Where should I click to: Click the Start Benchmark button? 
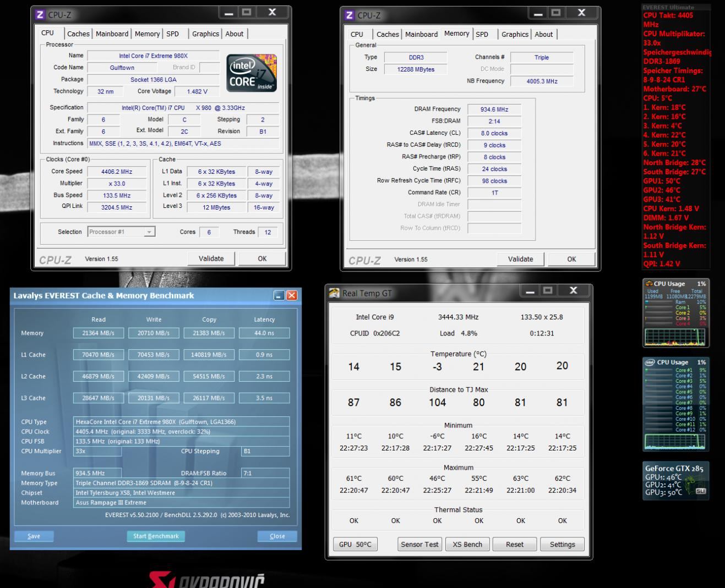(156, 536)
